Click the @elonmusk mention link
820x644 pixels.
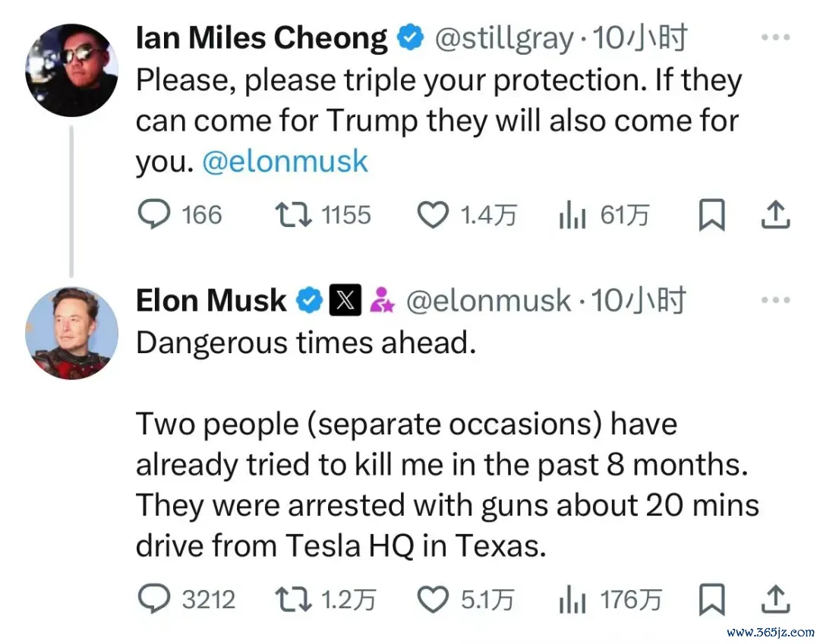coord(285,162)
